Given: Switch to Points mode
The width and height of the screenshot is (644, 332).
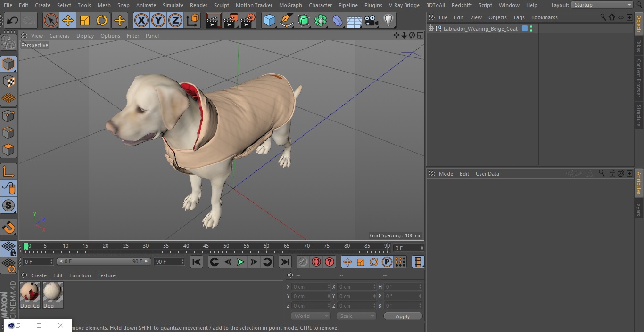Looking at the screenshot, I should point(8,115).
